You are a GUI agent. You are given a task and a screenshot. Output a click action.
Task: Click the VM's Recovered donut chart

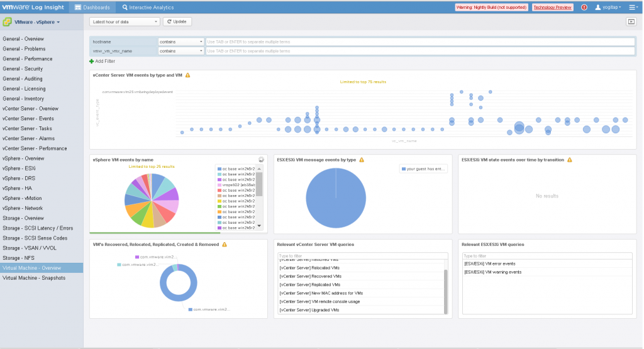pos(178,283)
